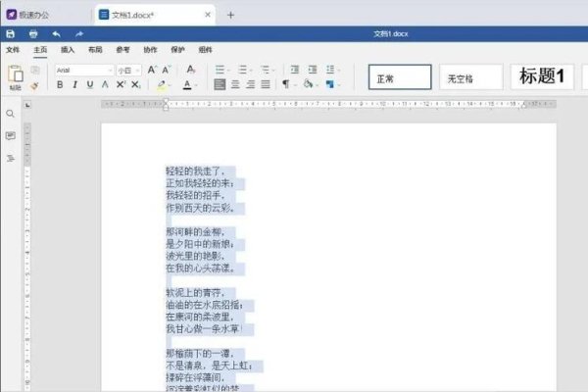Click the shading paint bucket icon
588x392 pixels.
(309, 84)
